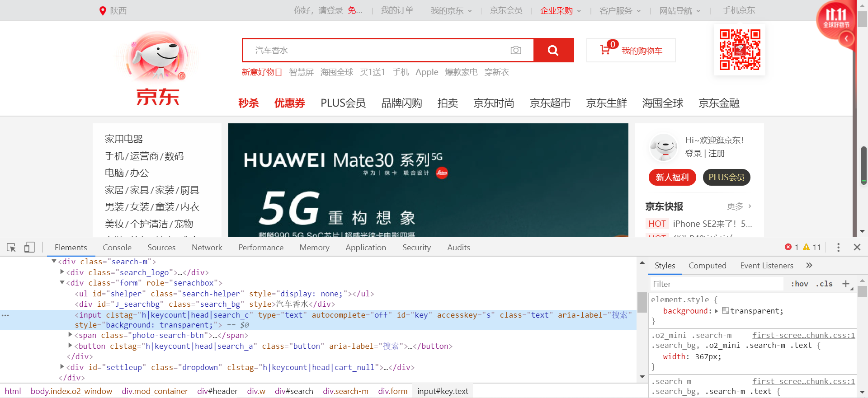Screen dimensions: 868x398
Task: Click the new style rule plus icon
Action: click(845, 284)
